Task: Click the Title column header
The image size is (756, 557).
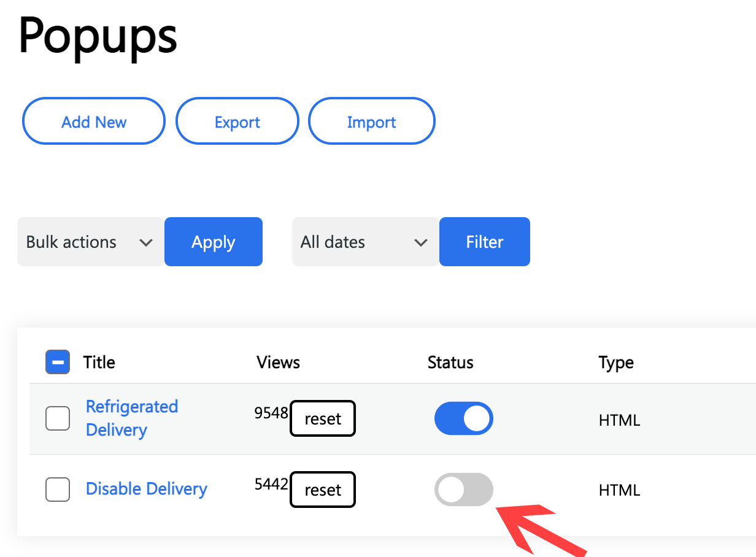Action: click(99, 362)
